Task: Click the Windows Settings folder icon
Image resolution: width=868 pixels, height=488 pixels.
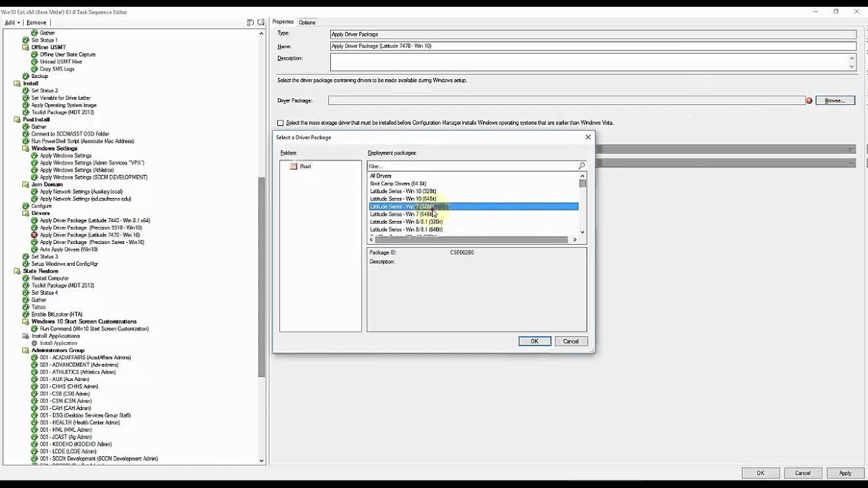Action: click(x=26, y=148)
